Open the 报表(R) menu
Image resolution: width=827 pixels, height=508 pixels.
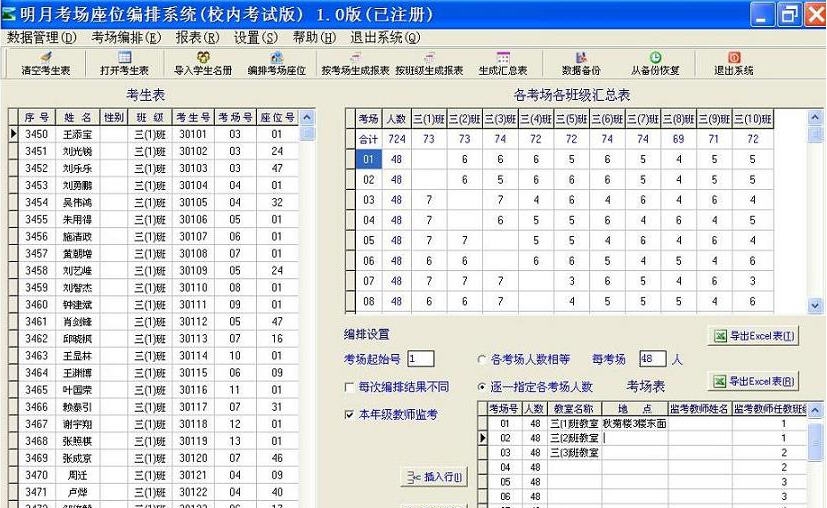pos(197,37)
